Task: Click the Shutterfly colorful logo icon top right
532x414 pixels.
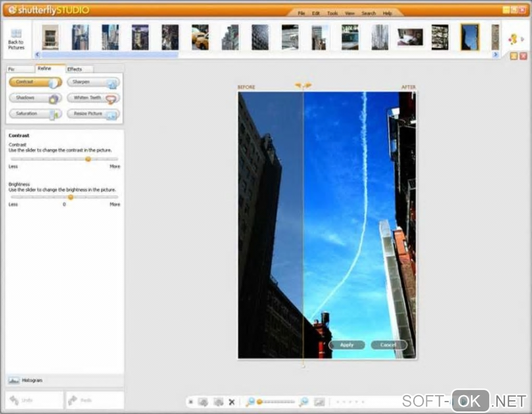Action: (x=513, y=39)
